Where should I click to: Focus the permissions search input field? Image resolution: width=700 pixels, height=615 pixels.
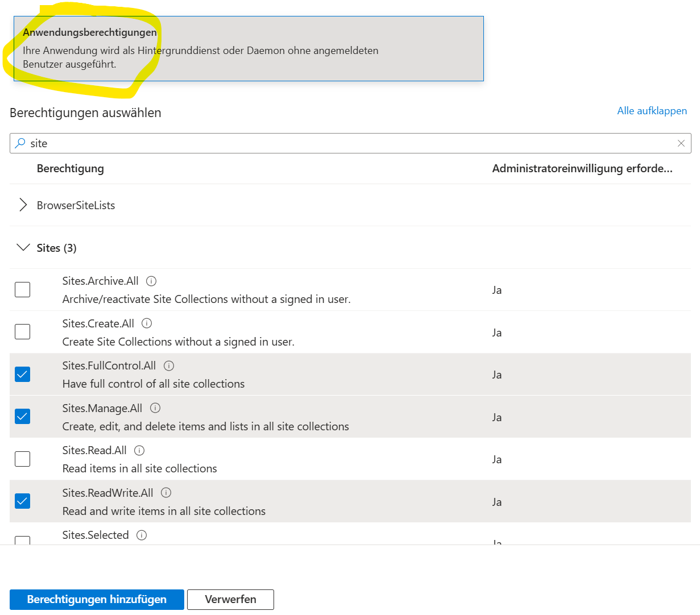click(x=341, y=143)
